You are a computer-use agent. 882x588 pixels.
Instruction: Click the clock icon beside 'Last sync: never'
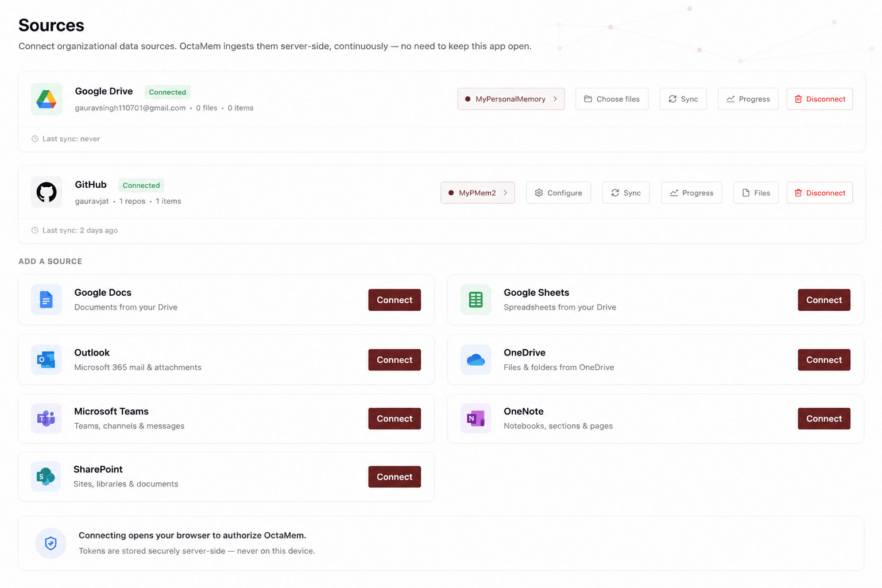(x=35, y=139)
